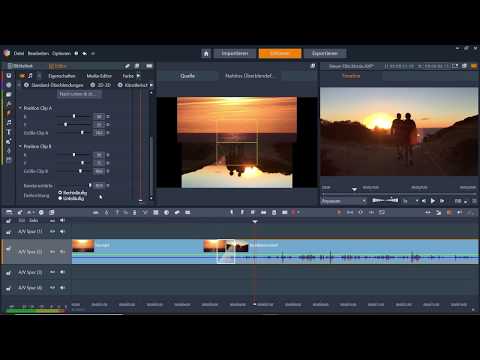This screenshot has width=480, height=360.
Task: Collapse the Position Clip B section
Action: click(x=20, y=146)
